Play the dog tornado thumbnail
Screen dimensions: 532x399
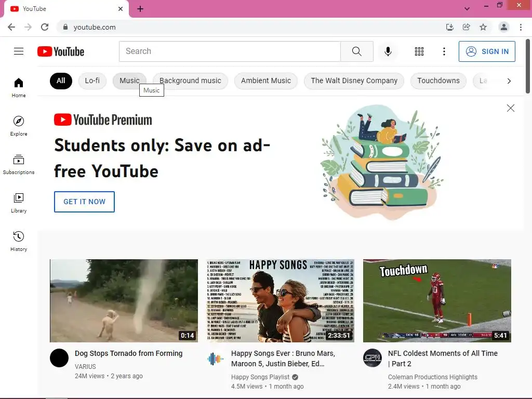tap(124, 301)
